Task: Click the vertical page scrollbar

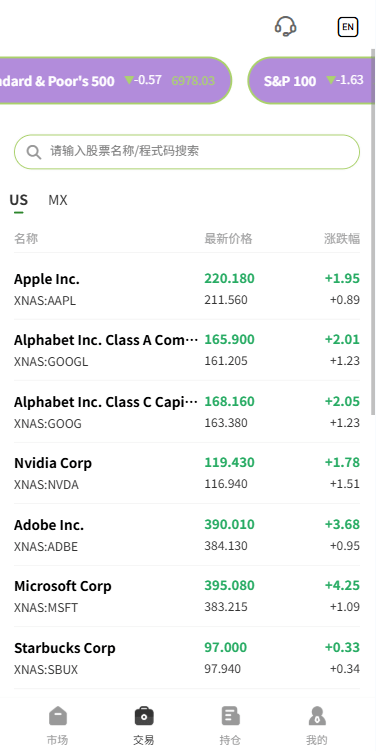Action: pyautogui.click(x=373, y=231)
